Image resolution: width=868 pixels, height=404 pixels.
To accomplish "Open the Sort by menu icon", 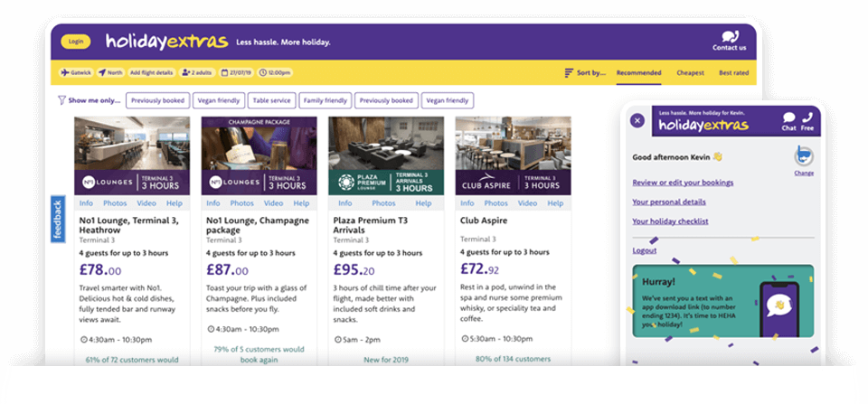I will coord(569,72).
